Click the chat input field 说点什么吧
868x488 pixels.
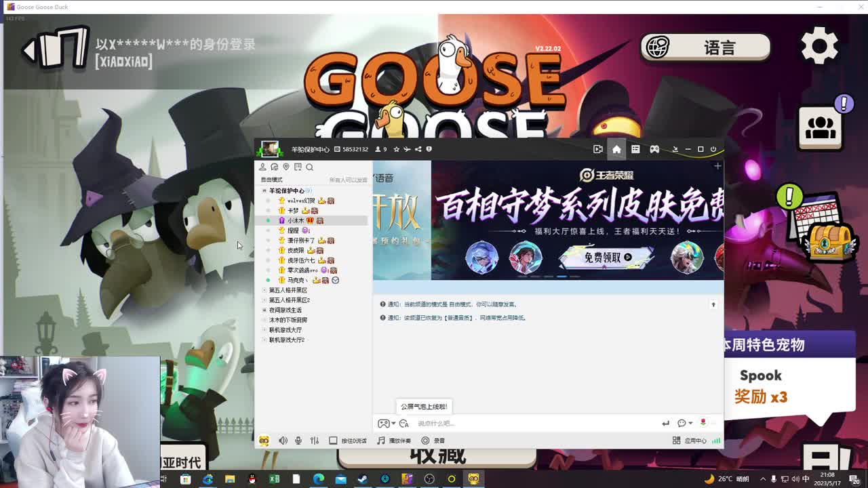[536, 424]
